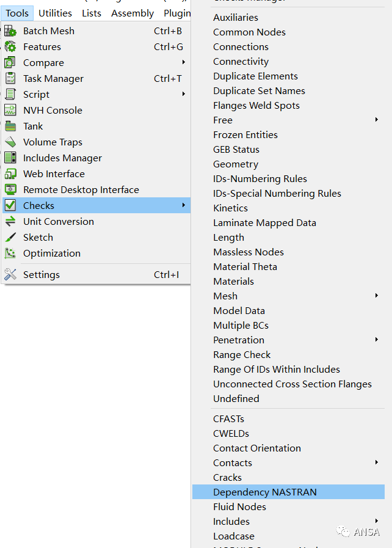Click the Task Manager checklist icon
This screenshot has height=548, width=392.
10,79
